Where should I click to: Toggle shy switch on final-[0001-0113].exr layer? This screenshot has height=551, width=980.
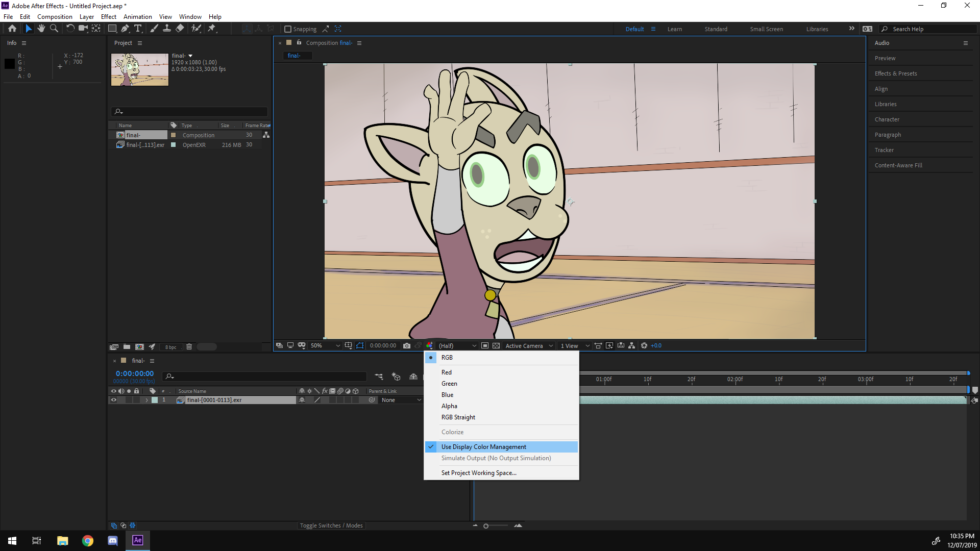pyautogui.click(x=302, y=400)
